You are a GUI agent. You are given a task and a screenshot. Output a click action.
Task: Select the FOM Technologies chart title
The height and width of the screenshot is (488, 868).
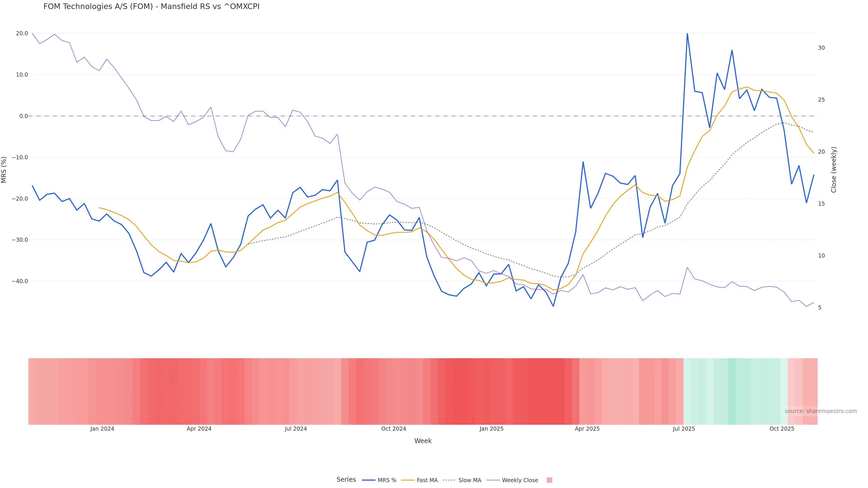click(151, 7)
